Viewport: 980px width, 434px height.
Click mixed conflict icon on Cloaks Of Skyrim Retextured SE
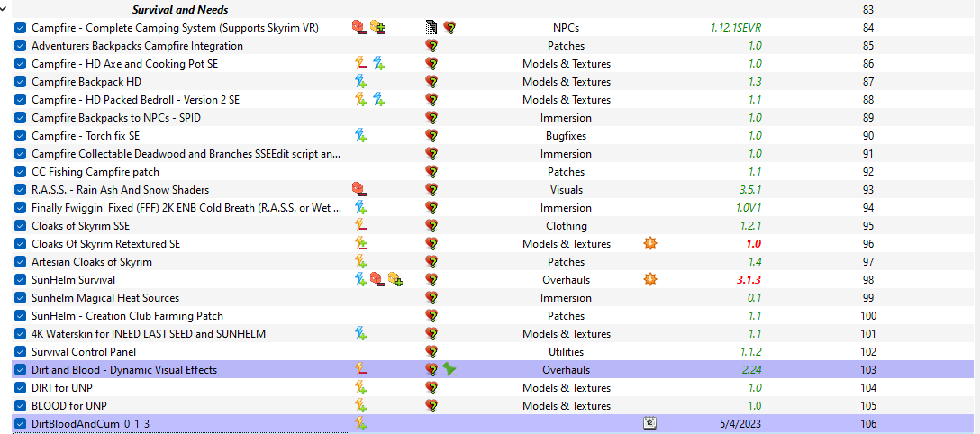tap(360, 243)
